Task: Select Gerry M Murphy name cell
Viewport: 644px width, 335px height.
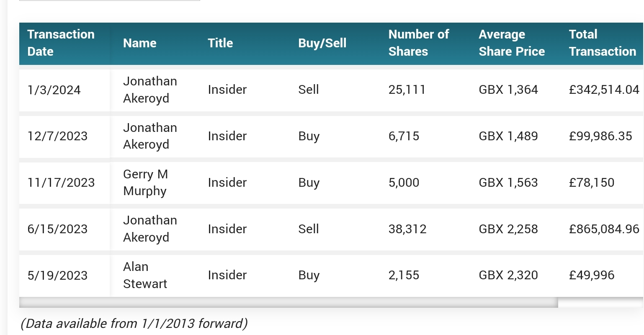Action: [x=145, y=183]
